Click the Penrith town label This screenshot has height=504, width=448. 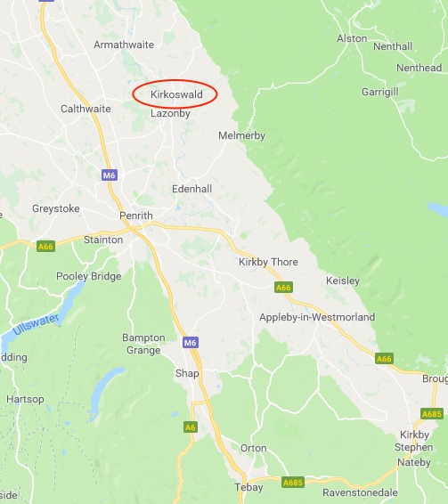pyautogui.click(x=136, y=215)
